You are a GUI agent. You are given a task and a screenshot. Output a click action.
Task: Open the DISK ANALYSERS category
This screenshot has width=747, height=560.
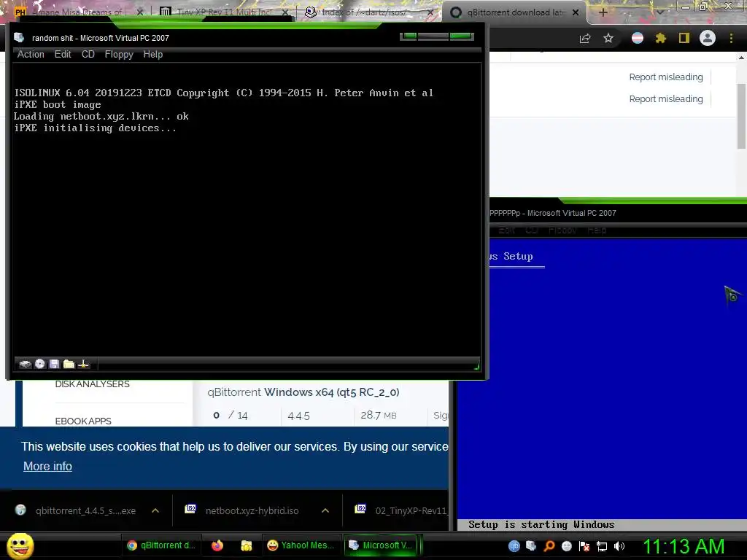click(x=93, y=384)
